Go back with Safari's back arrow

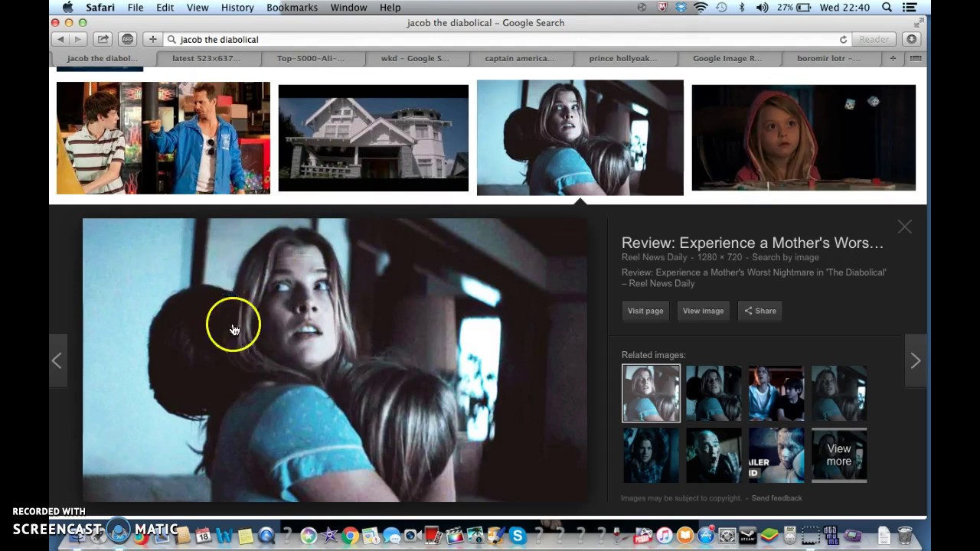pos(60,39)
